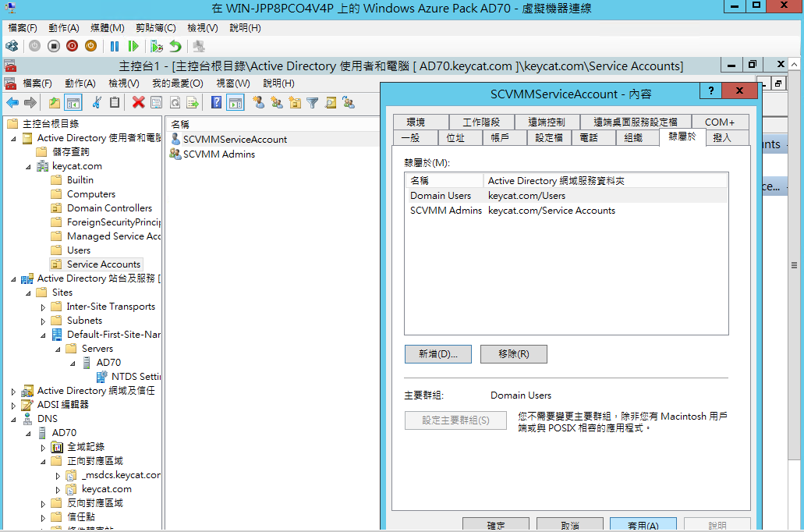
Task: Create a new user with the toolbar icon
Action: point(259,103)
